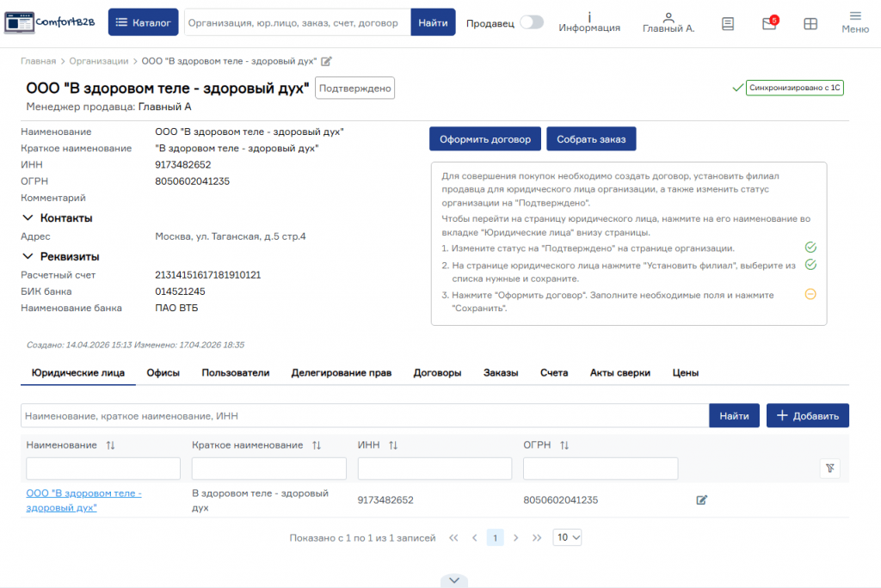Sort table by ИНН column

click(392, 444)
